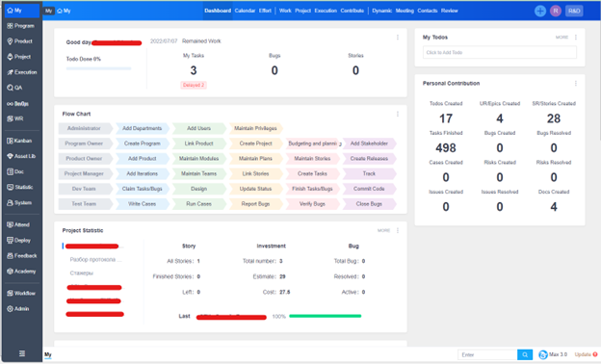The width and height of the screenshot is (601, 364).
Task: Click Commit Code flow step
Action: point(369,189)
